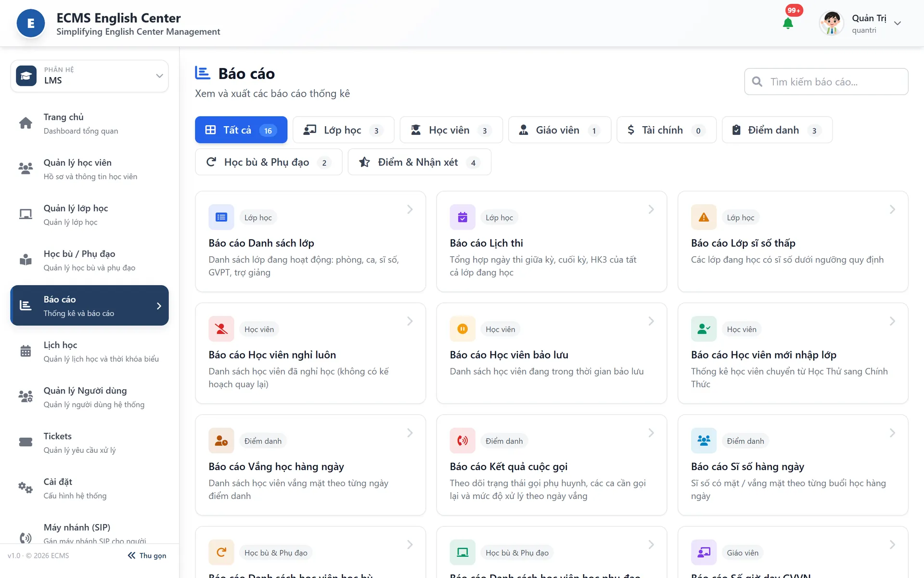
Task: Click the Lịch học calendar icon
Action: click(x=26, y=351)
